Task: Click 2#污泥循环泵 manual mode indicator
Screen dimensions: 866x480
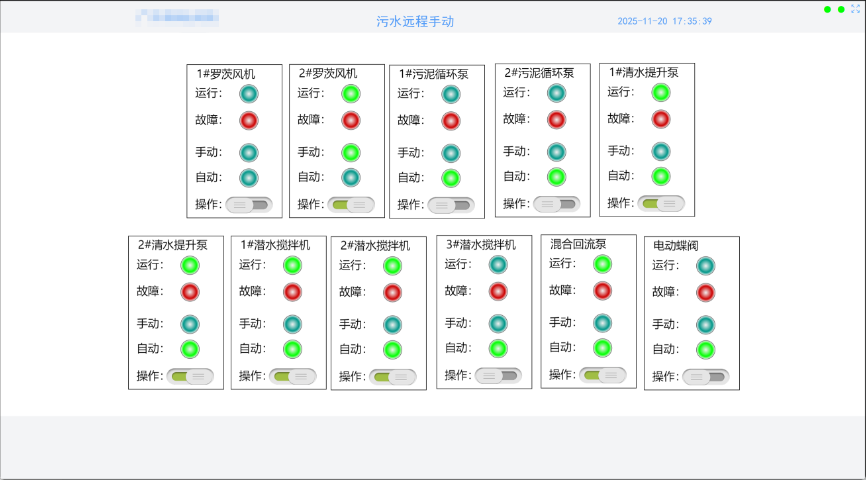Action: [x=556, y=151]
